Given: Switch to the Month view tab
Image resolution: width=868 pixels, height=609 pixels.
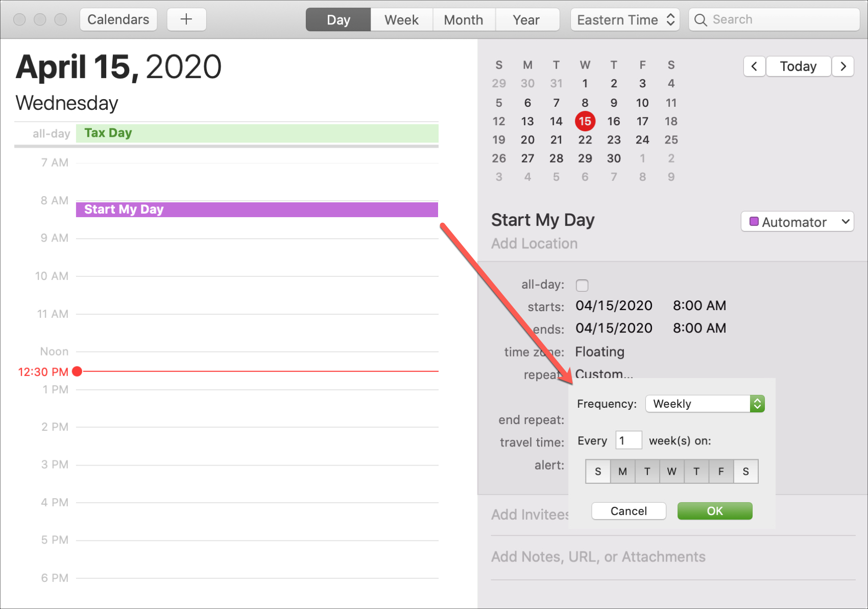Looking at the screenshot, I should tap(463, 20).
